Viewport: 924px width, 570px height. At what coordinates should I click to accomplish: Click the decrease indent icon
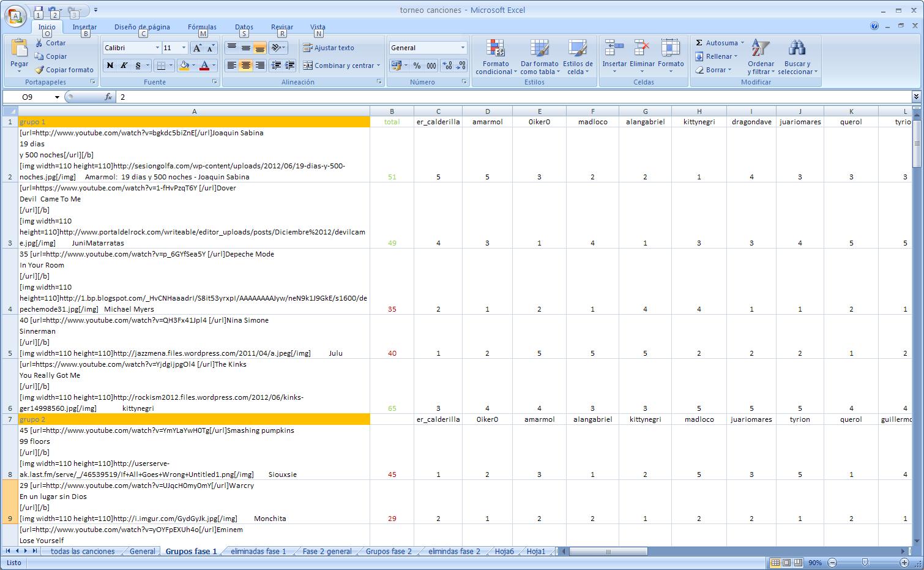tap(275, 66)
